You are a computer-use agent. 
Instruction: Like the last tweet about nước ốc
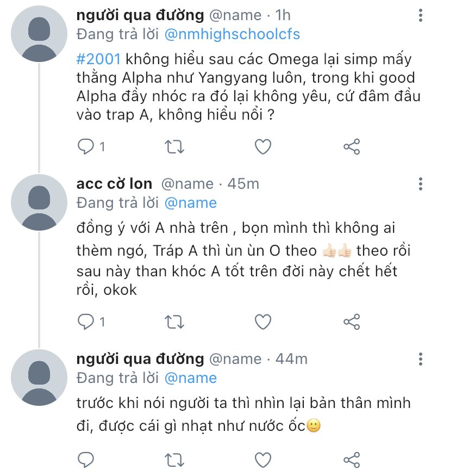263,460
